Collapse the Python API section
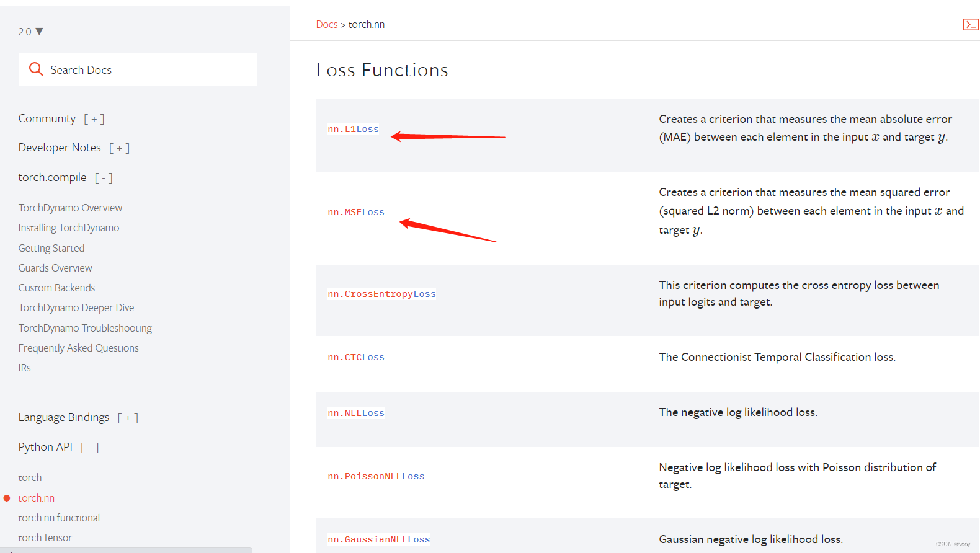The image size is (980, 553). (90, 448)
